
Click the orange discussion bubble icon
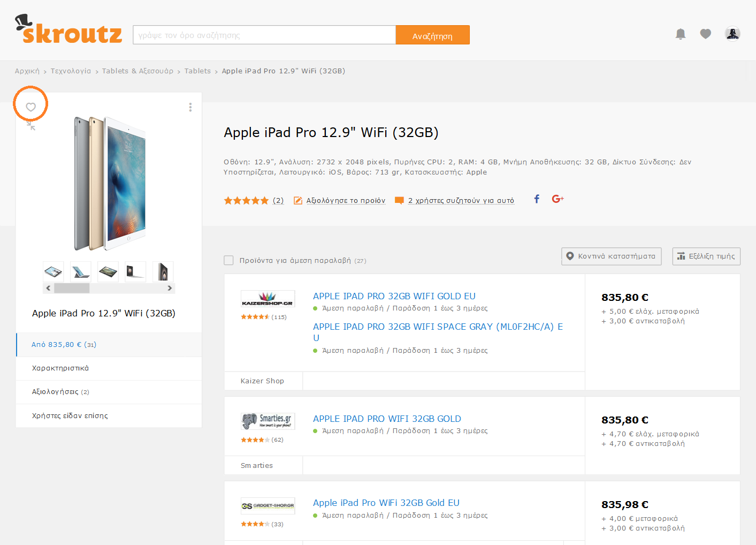tap(399, 201)
